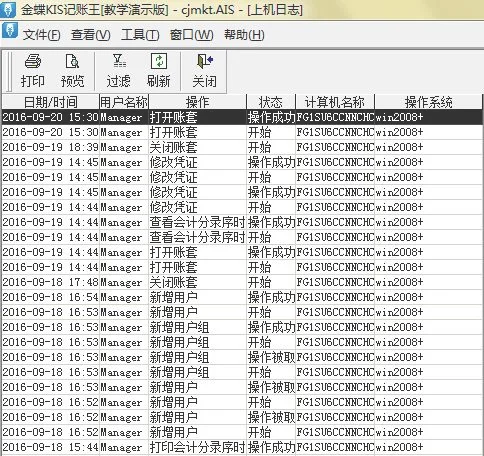The height and width of the screenshot is (456, 484).
Task: Click the Refresh (刷新) icon
Action: point(159,61)
